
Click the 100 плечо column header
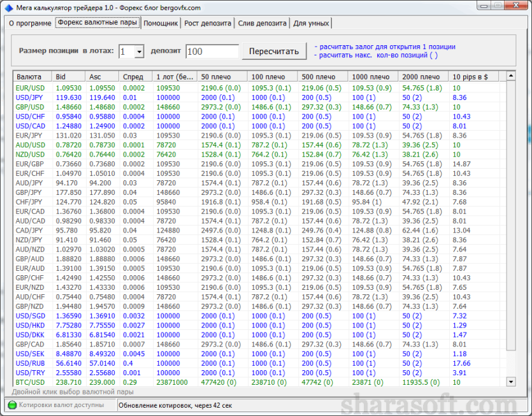coord(273,76)
